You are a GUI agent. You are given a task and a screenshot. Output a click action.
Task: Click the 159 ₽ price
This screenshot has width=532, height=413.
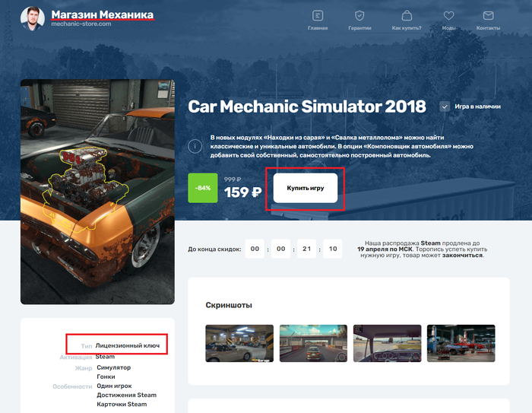[242, 192]
